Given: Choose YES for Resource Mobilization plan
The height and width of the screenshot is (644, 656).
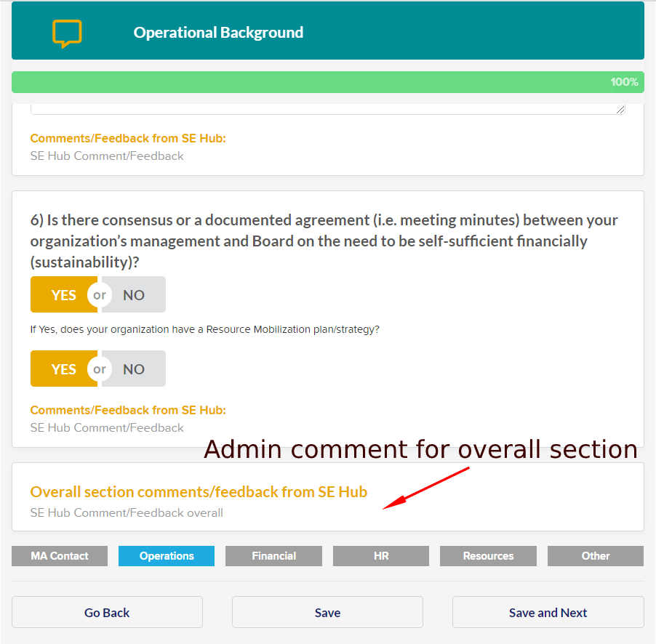Looking at the screenshot, I should pyautogui.click(x=63, y=369).
